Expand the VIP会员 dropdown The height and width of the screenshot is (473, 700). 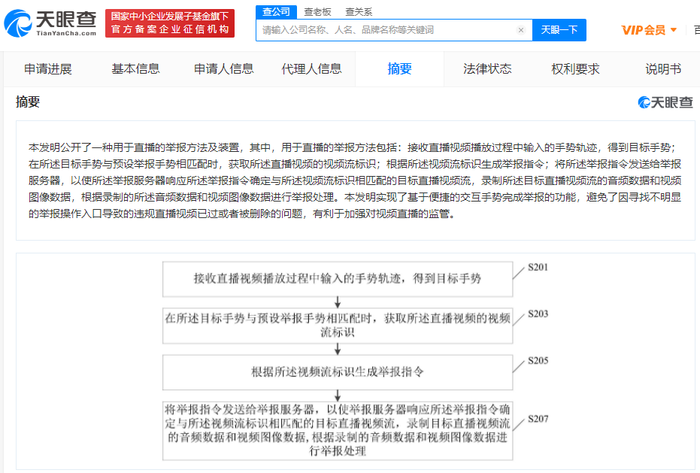[649, 30]
